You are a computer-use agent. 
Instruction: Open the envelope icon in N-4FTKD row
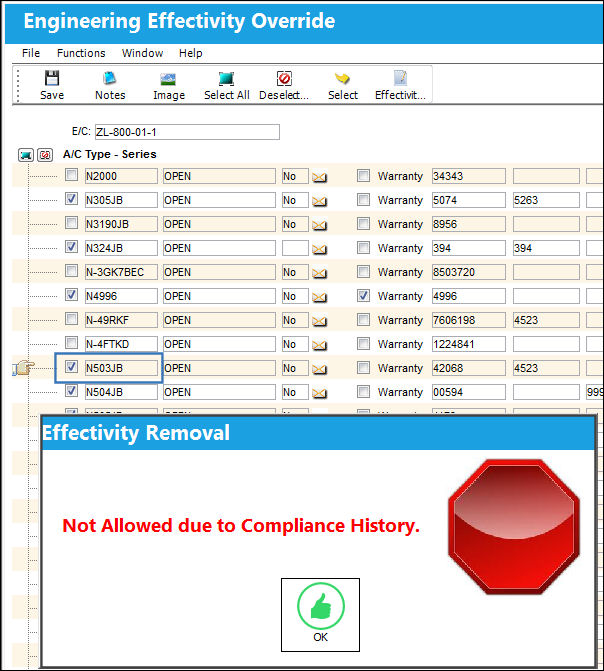319,344
